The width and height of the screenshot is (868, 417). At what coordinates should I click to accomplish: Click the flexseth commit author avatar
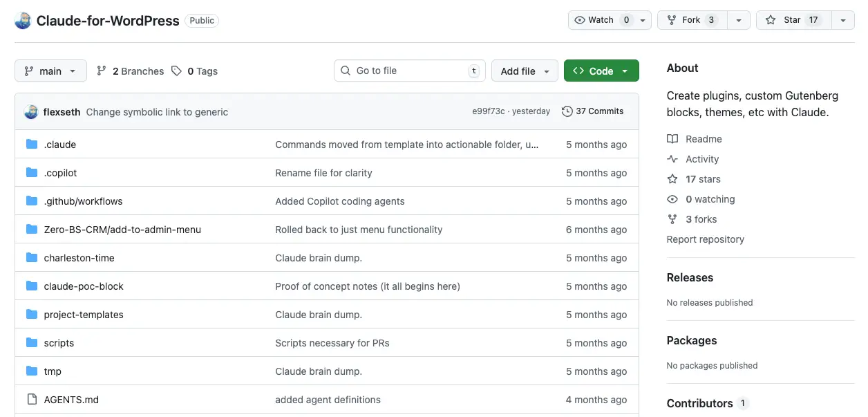click(31, 111)
